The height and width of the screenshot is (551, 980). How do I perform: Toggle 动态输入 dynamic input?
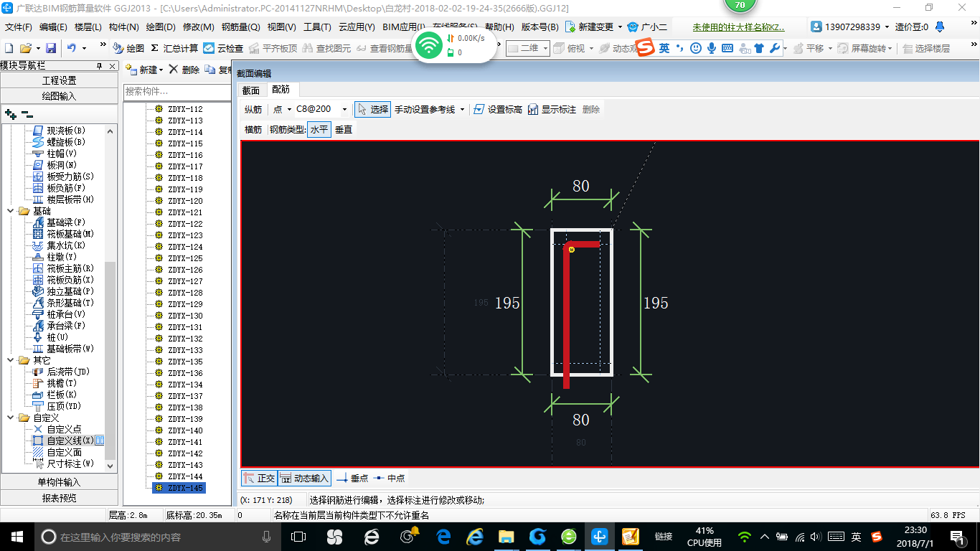[304, 478]
